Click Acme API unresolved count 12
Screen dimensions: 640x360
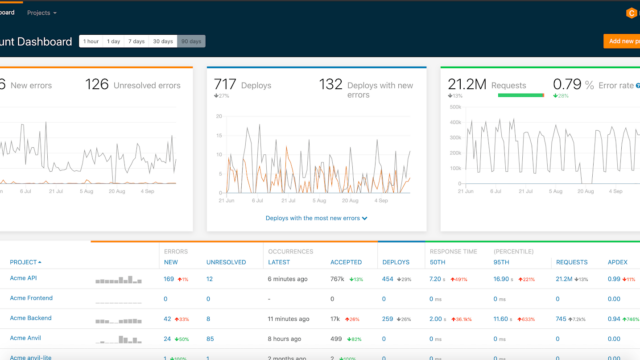pos(209,279)
